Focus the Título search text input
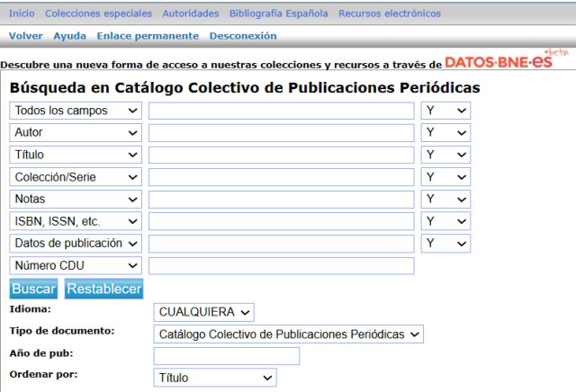 point(282,155)
